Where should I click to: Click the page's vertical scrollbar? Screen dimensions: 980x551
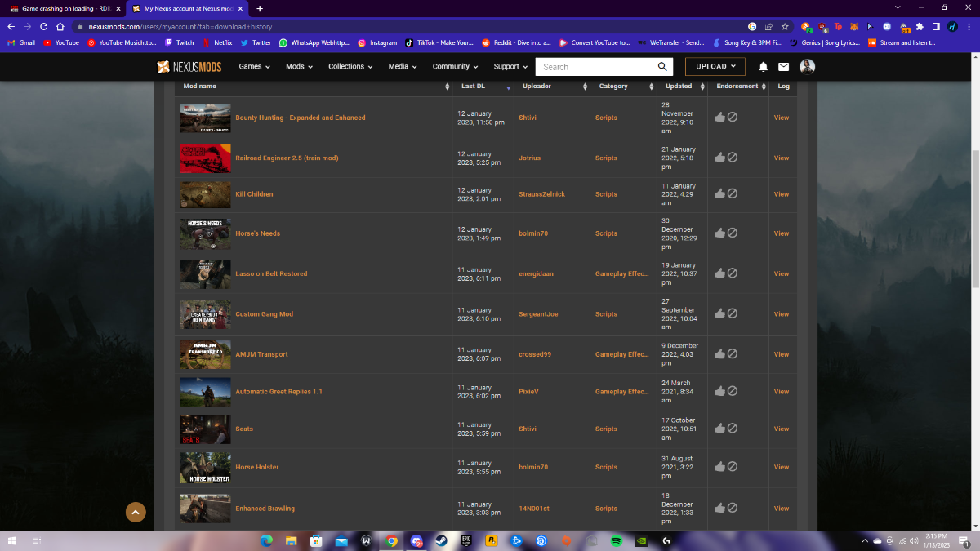tap(975, 220)
